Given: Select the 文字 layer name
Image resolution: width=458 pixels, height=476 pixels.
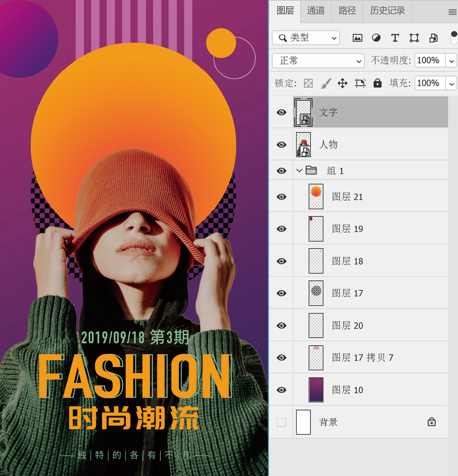Looking at the screenshot, I should [x=328, y=112].
